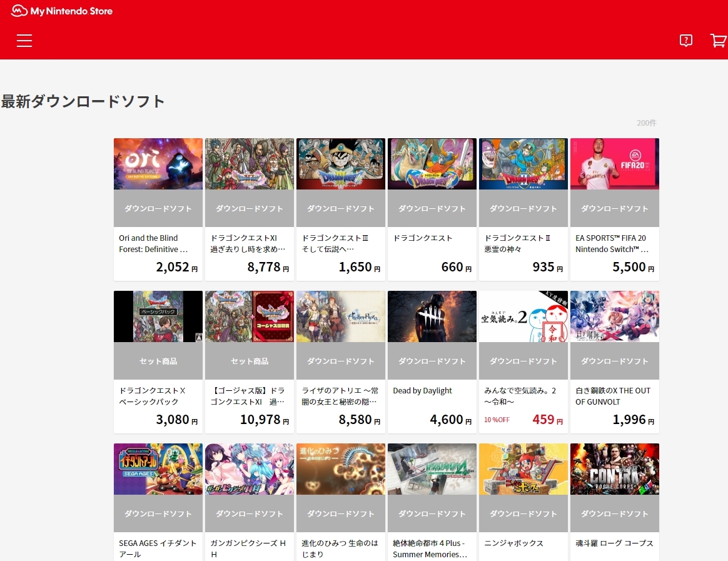The image size is (728, 561).
Task: Click the 進化のひみつ 生命のはじまり title
Action: pyautogui.click(x=340, y=548)
